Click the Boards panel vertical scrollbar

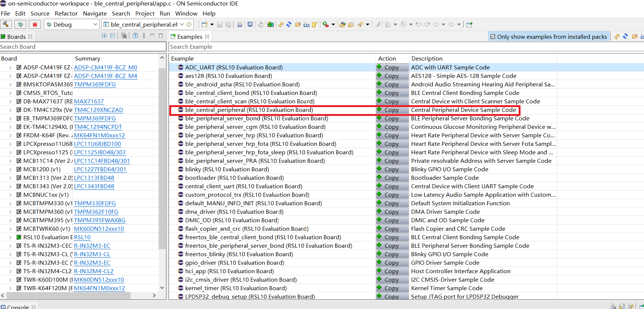[x=162, y=159]
